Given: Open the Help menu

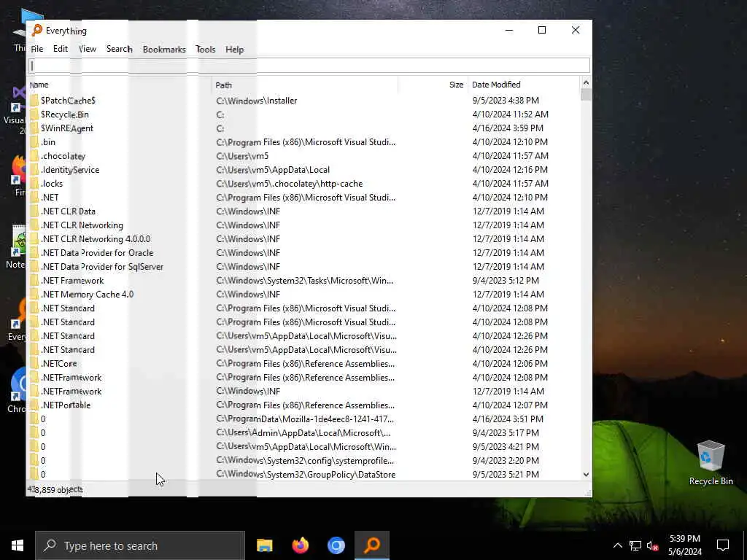Looking at the screenshot, I should coord(234,49).
